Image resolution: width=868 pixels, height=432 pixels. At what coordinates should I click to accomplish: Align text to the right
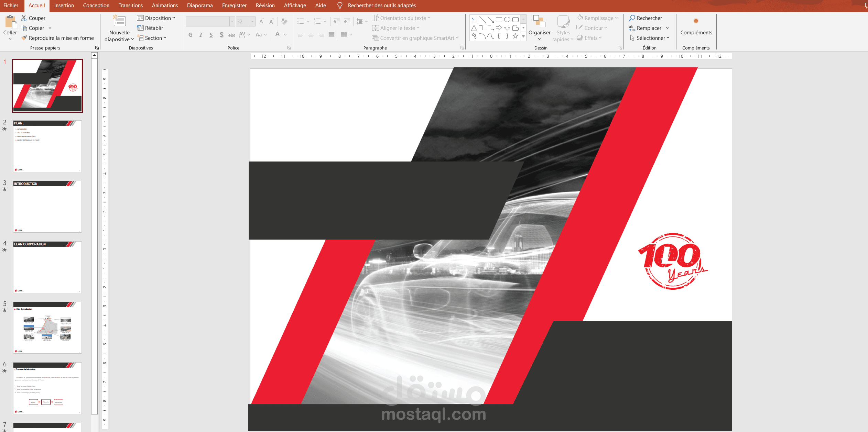pyautogui.click(x=321, y=35)
